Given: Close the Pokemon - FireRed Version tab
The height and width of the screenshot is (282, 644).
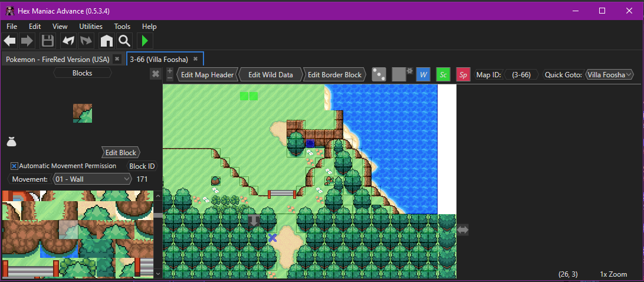Looking at the screenshot, I should 117,59.
